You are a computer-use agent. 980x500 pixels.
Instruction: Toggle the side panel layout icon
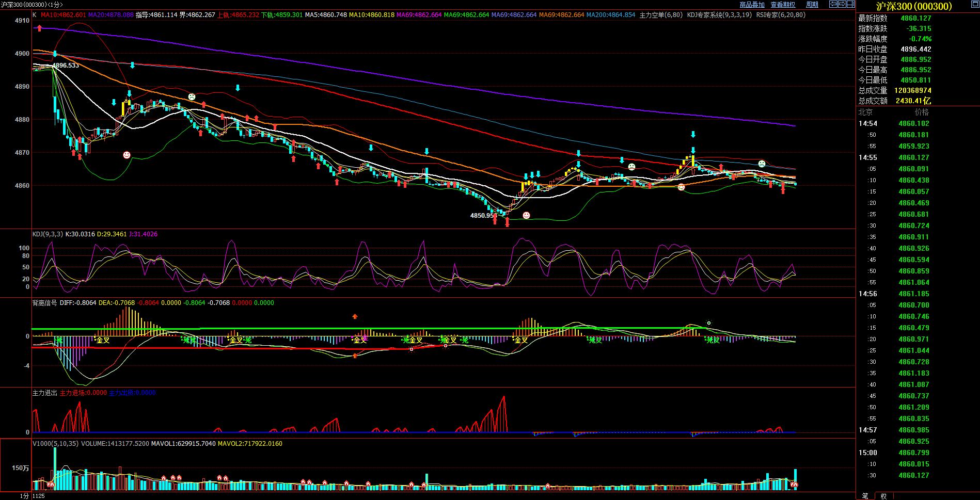[852, 5]
